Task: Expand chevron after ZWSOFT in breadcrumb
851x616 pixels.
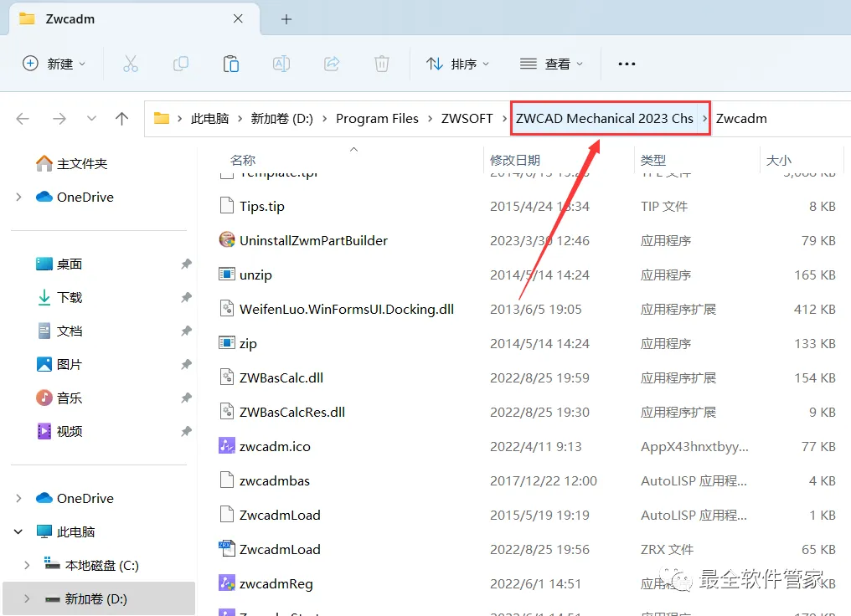Action: [504, 118]
